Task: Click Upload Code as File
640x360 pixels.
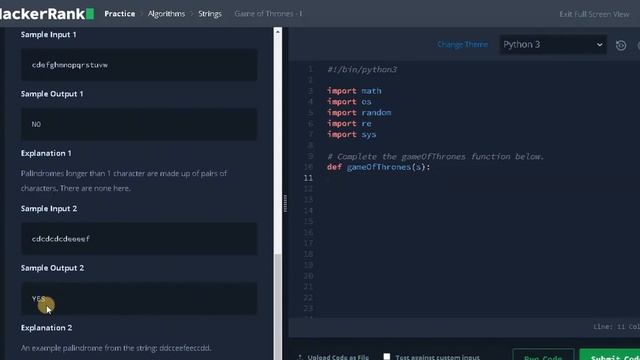Action: (x=333, y=357)
